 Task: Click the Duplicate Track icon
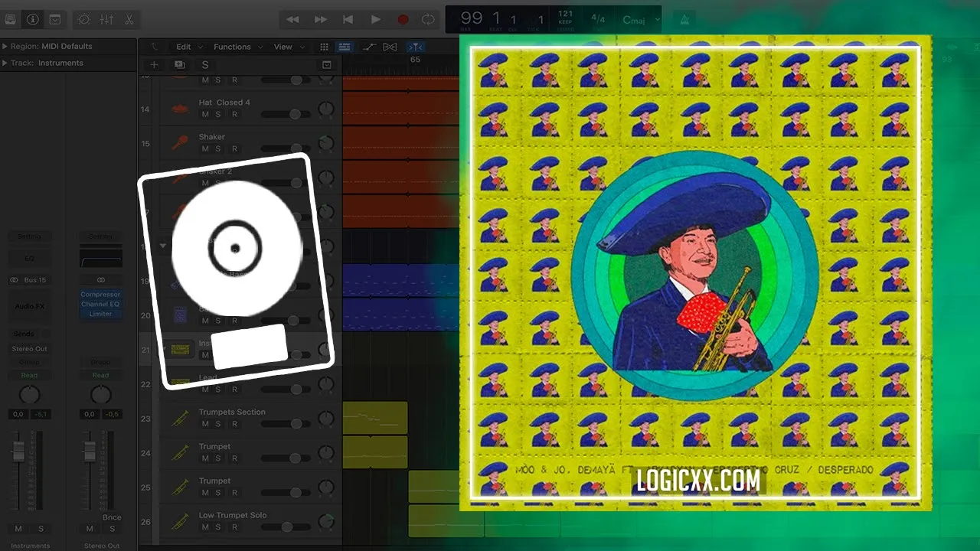point(179,65)
